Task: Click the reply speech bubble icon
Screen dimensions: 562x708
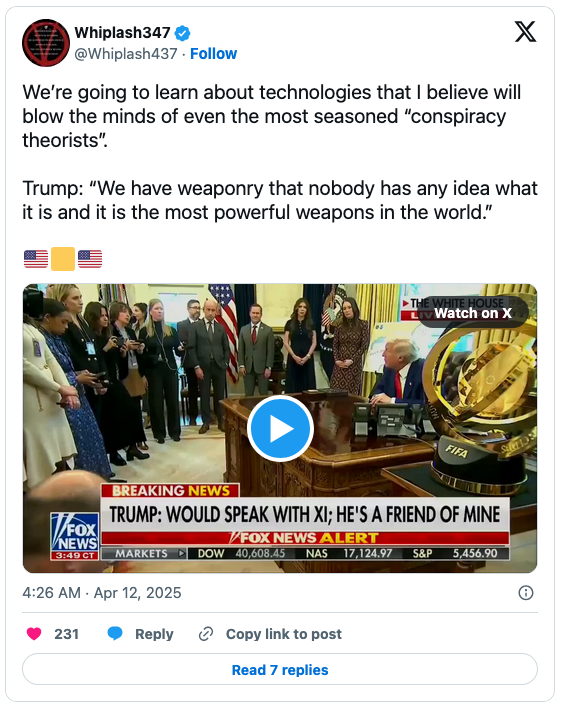Action: [115, 633]
